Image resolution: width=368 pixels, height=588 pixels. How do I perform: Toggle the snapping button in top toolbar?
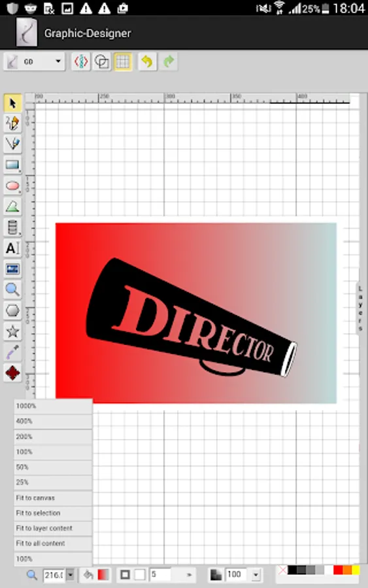click(x=81, y=61)
